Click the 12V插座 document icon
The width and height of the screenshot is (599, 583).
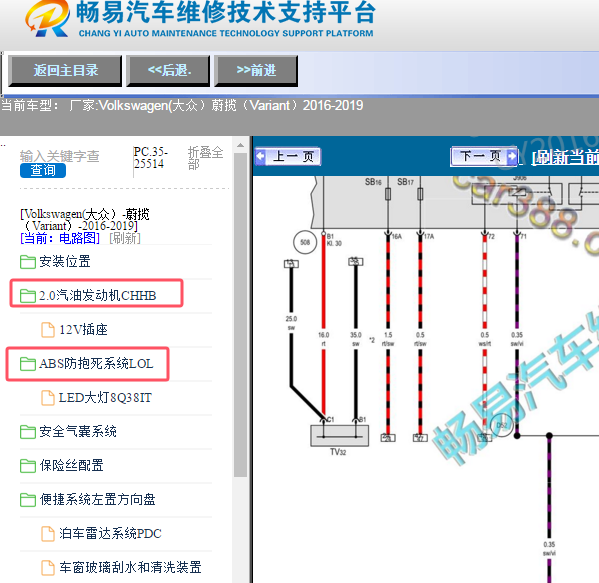48,330
